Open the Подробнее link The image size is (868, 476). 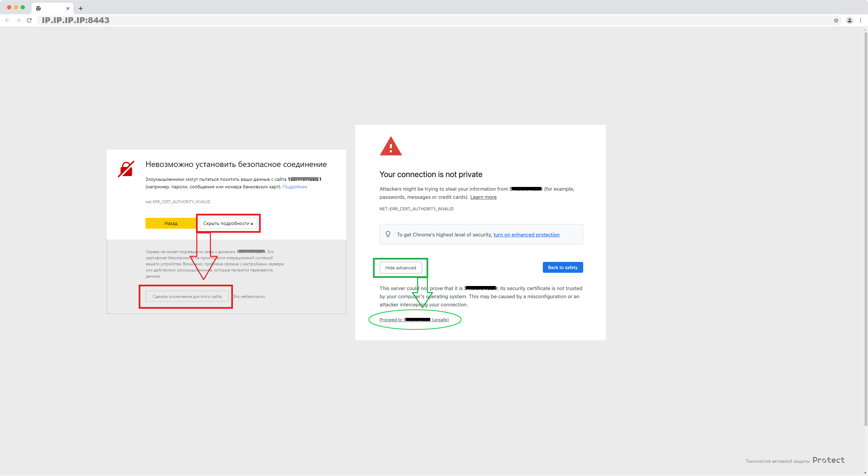coord(295,187)
